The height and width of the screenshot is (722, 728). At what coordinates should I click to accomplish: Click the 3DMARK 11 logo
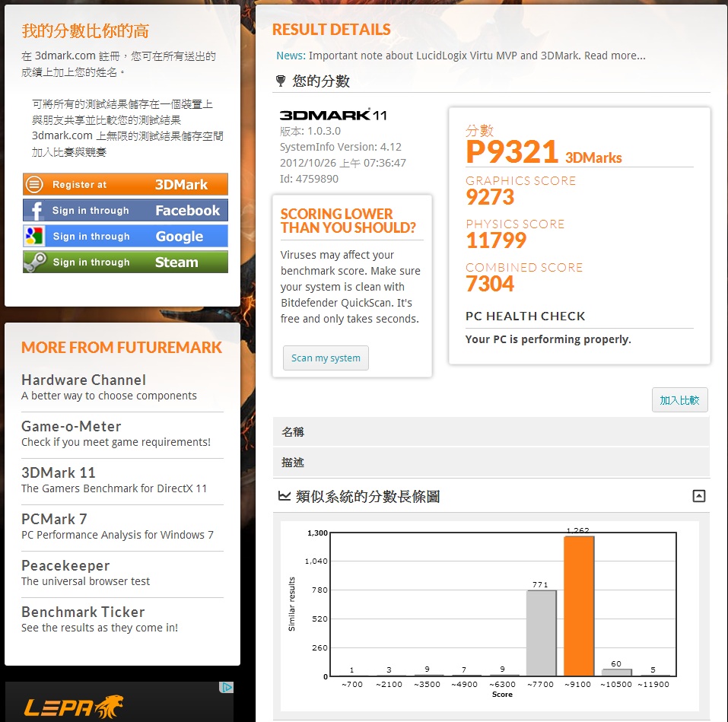(x=333, y=115)
